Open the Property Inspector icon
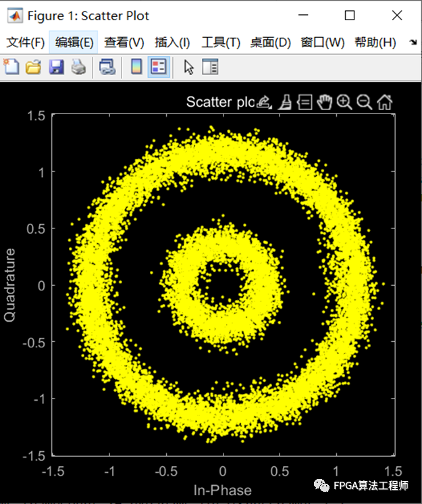 click(x=210, y=67)
